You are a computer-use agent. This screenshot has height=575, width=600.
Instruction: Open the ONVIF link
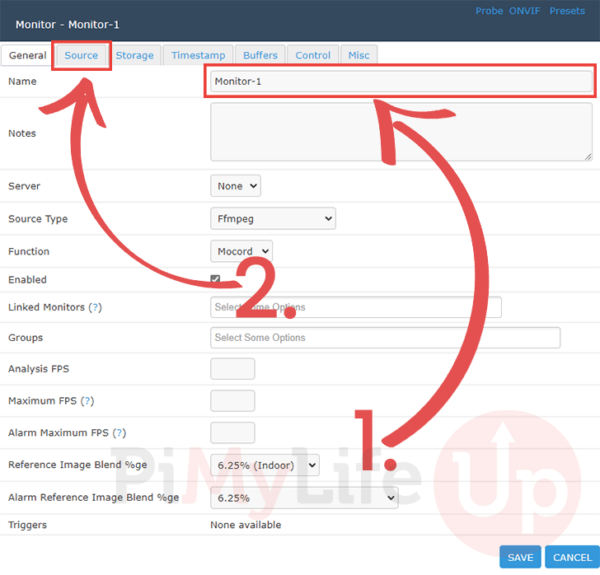[526, 12]
